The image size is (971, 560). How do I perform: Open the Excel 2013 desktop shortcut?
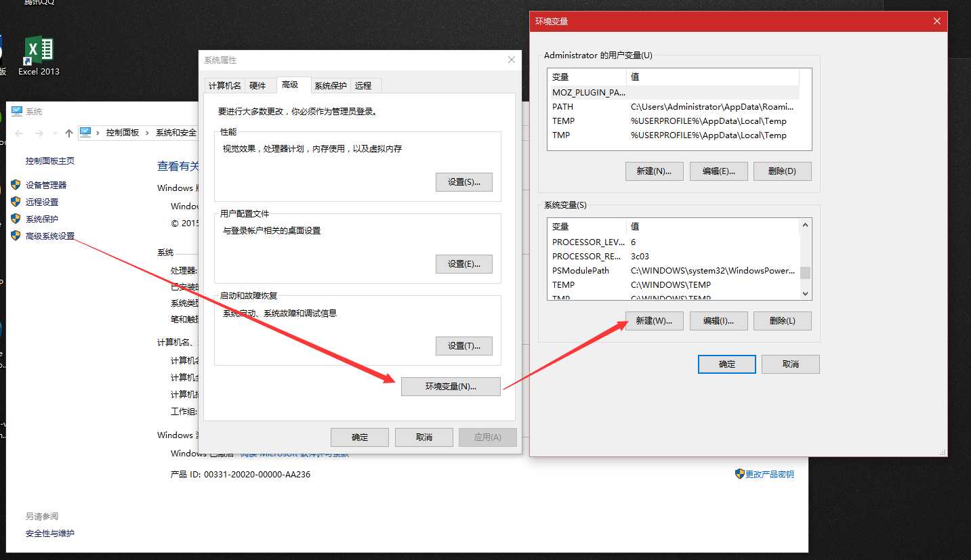(39, 56)
